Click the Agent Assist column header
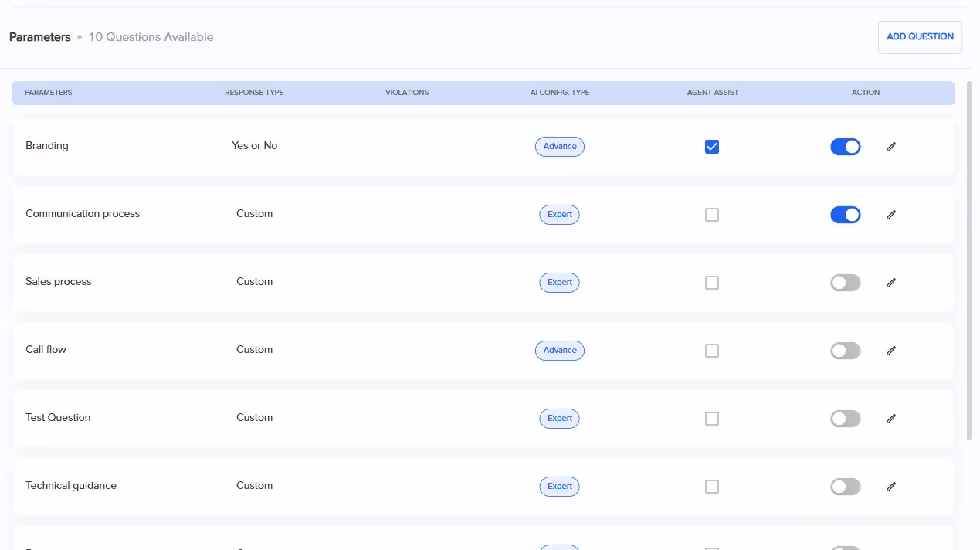This screenshot has height=550, width=980. [x=713, y=93]
